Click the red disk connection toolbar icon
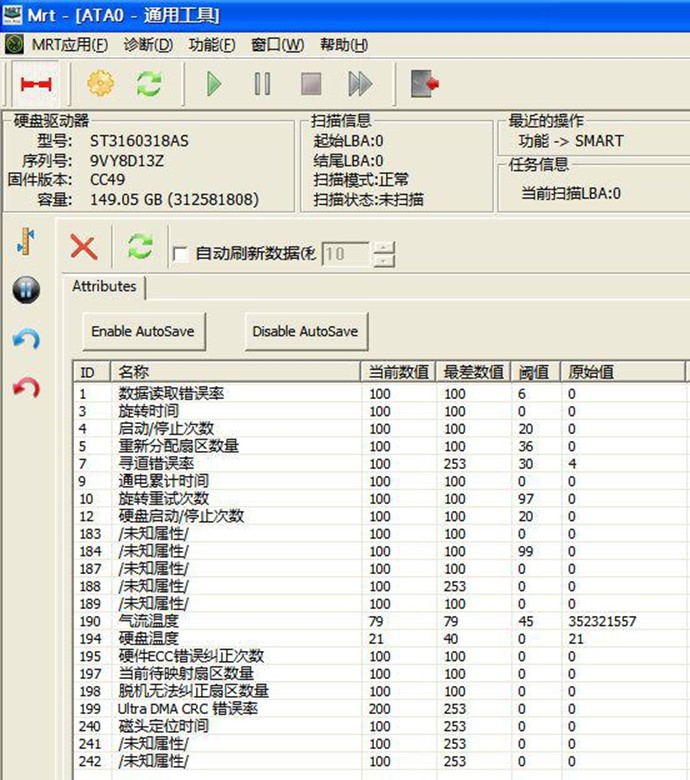The height and width of the screenshot is (780, 690). tap(36, 84)
